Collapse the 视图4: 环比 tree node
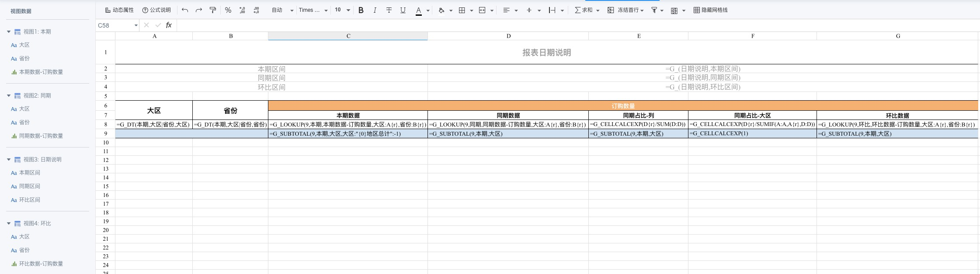This screenshot has width=980, height=274. click(9, 223)
